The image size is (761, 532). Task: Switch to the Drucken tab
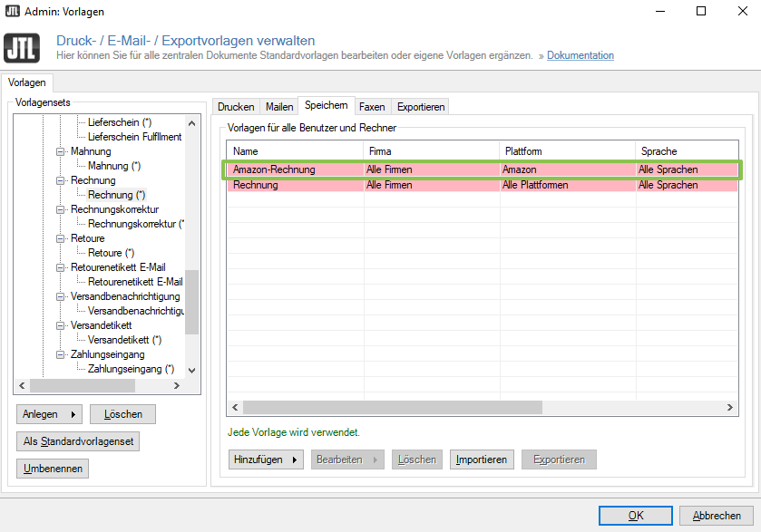[x=236, y=107]
